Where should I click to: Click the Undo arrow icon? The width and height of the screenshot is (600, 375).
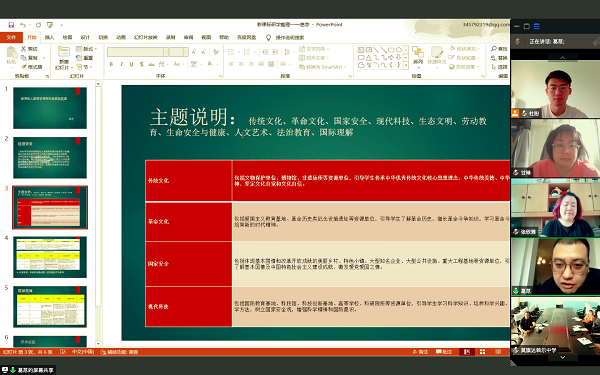[23, 25]
